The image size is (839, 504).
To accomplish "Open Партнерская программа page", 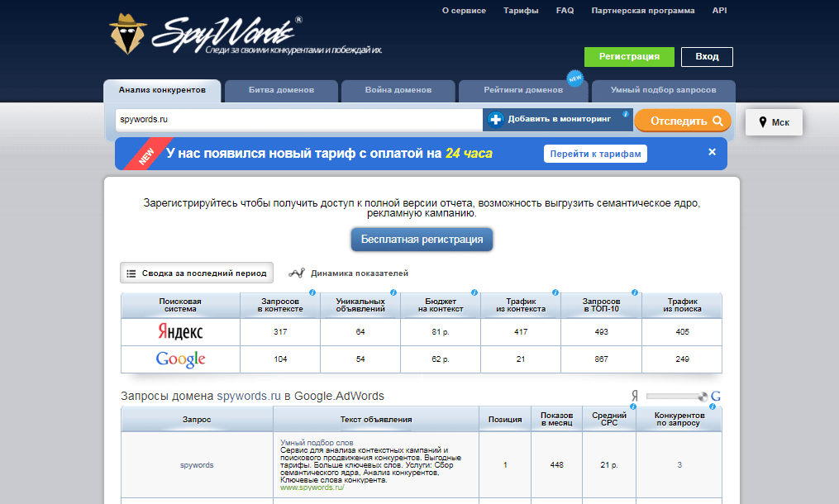I will coord(643,11).
